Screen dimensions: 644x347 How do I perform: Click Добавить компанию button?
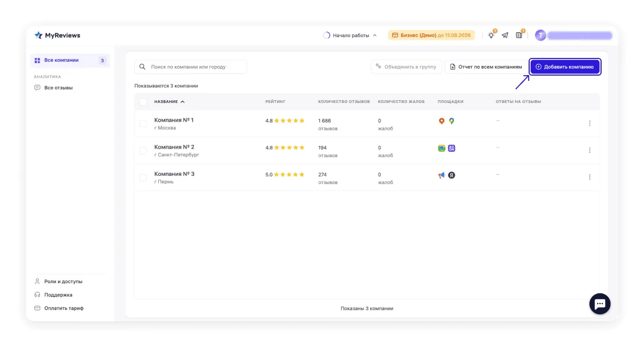(x=565, y=67)
